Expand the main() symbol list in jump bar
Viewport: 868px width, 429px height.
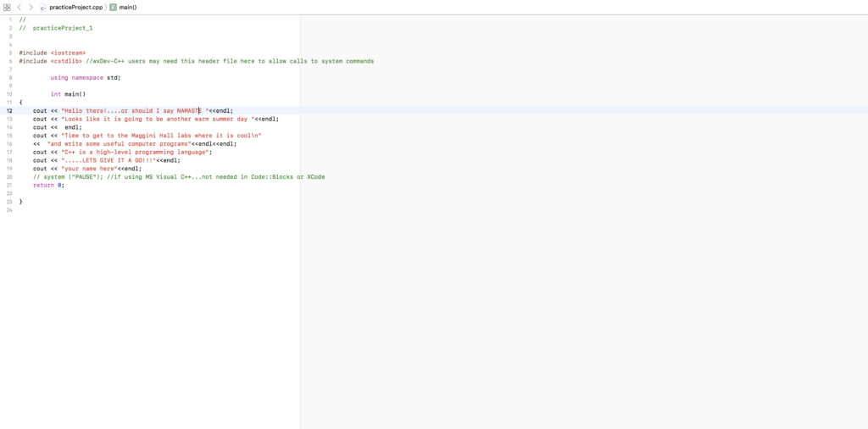pos(127,7)
